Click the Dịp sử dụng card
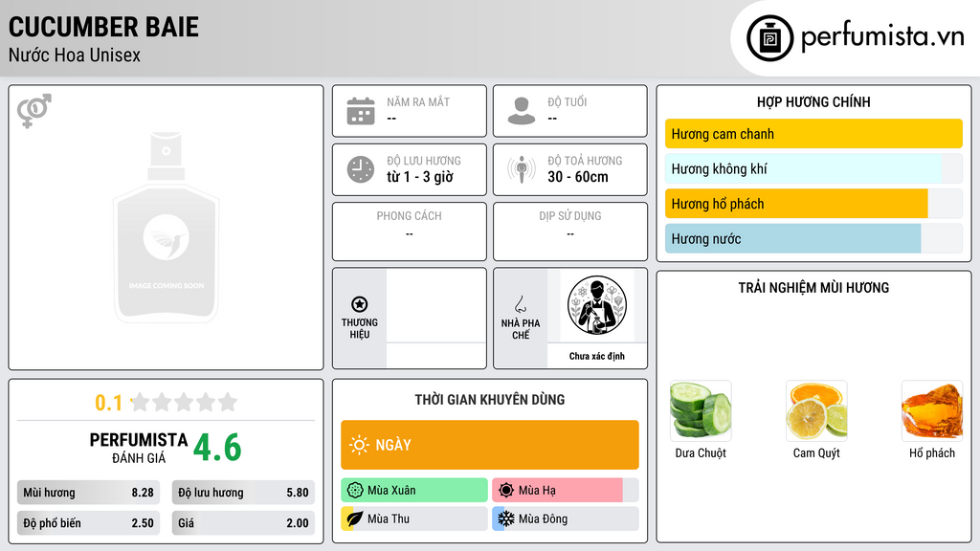Screen dimensions: 980x551 [570, 231]
